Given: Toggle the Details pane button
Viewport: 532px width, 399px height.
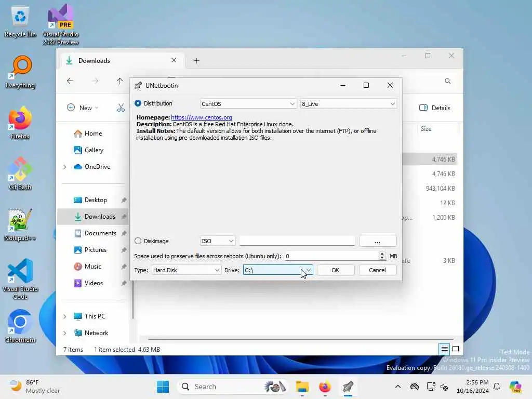Looking at the screenshot, I should click(x=435, y=108).
